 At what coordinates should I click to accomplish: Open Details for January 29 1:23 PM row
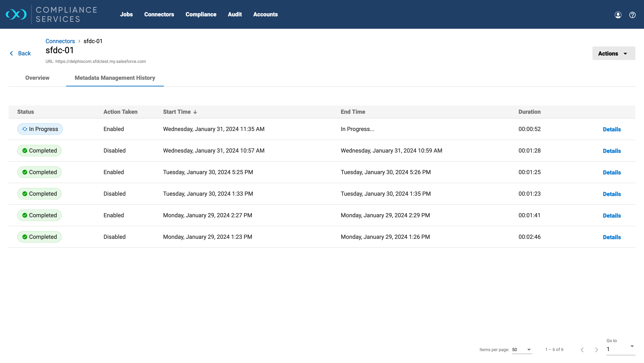(x=612, y=237)
